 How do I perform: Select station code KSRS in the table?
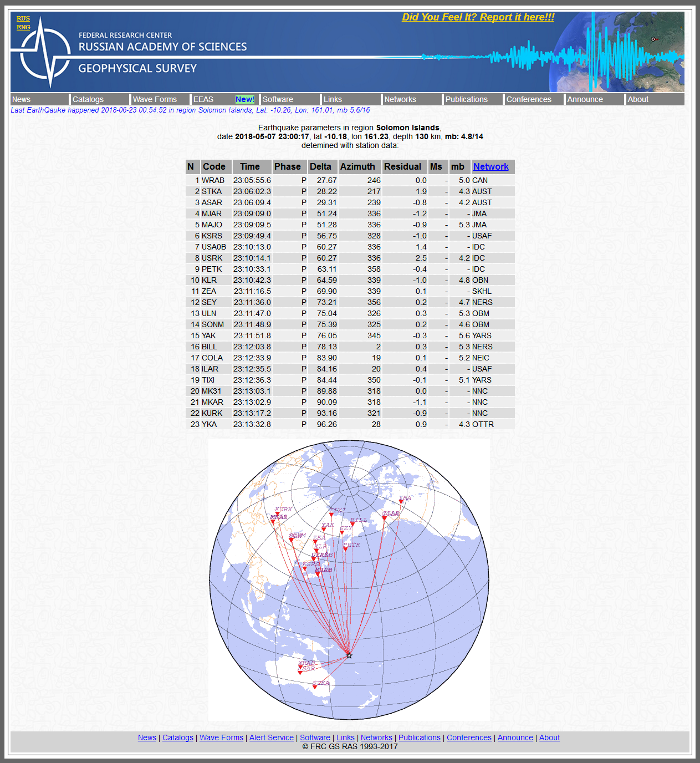(212, 236)
